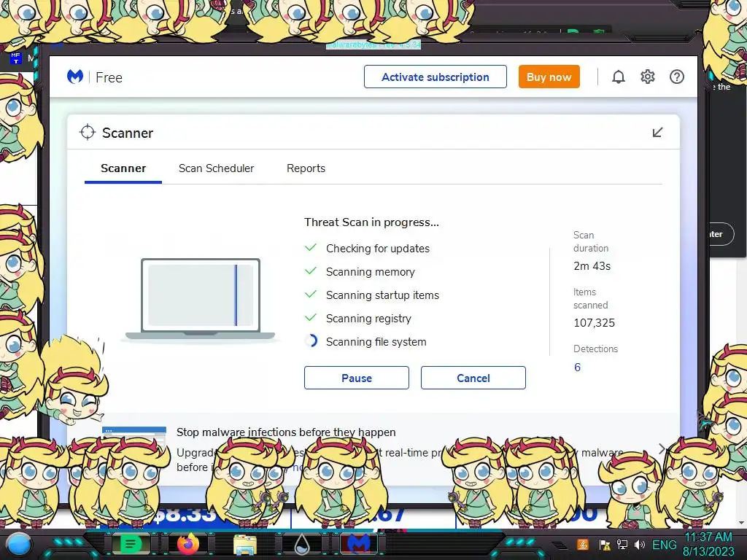This screenshot has width=747, height=560.
Task: Open Action Center flag in tray
Action: pos(605,545)
